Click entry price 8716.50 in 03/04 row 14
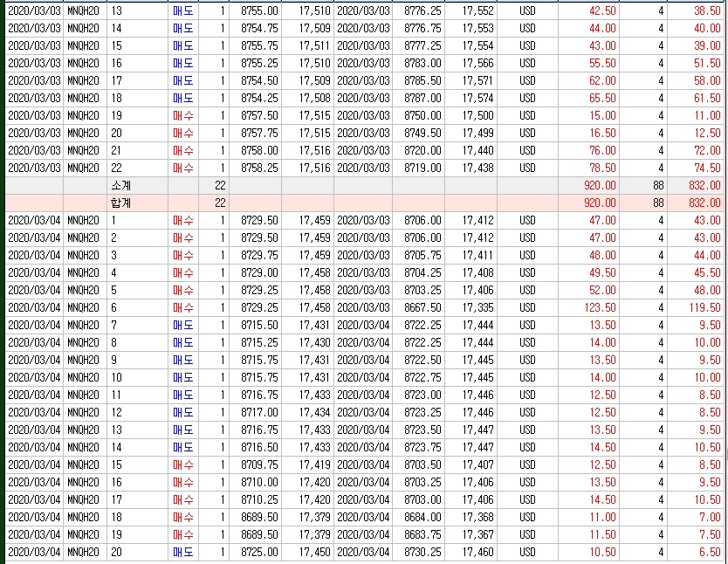The image size is (728, 564). 259,448
